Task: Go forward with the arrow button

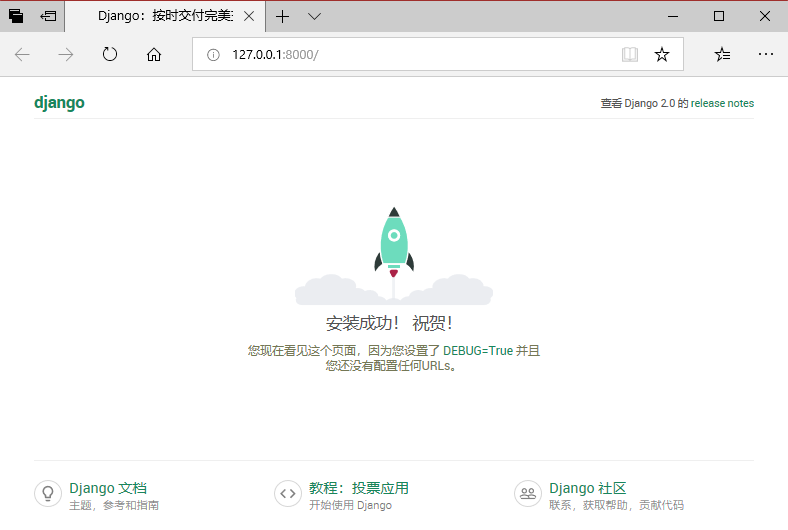Action: (66, 54)
